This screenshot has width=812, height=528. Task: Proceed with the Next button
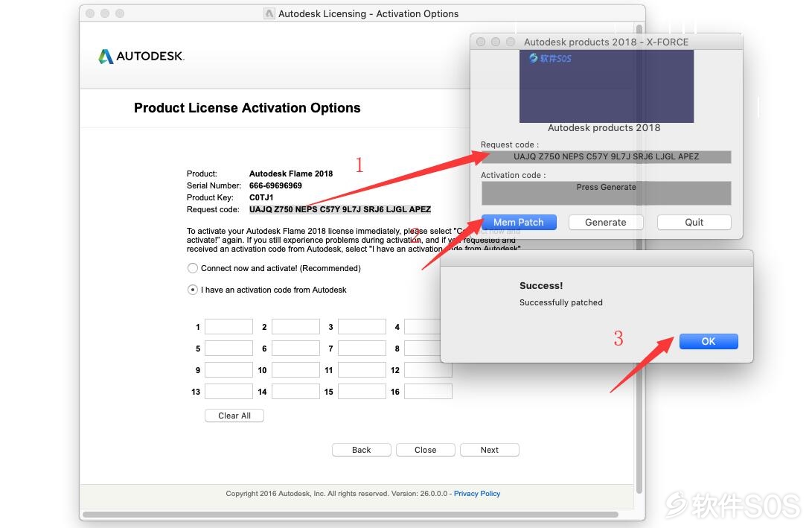click(x=490, y=450)
